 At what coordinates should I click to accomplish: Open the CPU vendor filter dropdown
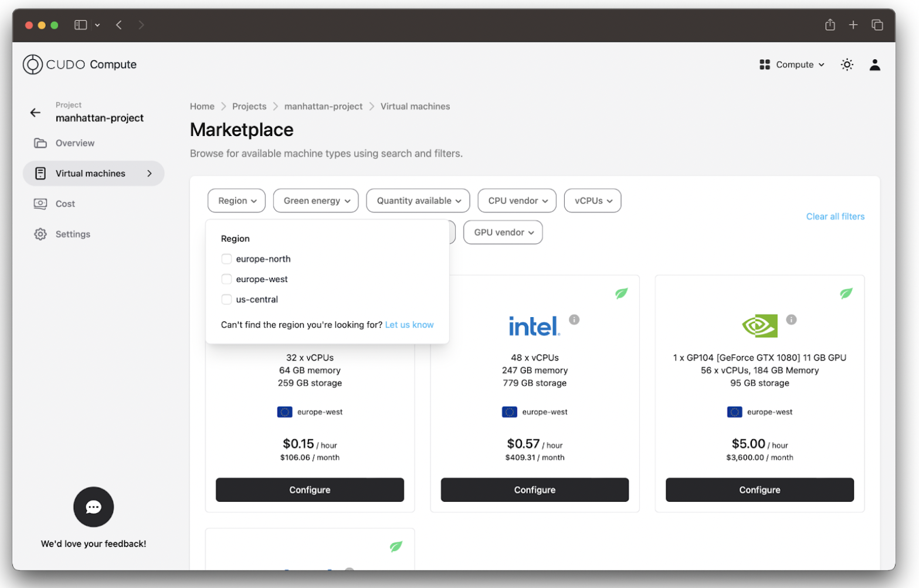(517, 200)
